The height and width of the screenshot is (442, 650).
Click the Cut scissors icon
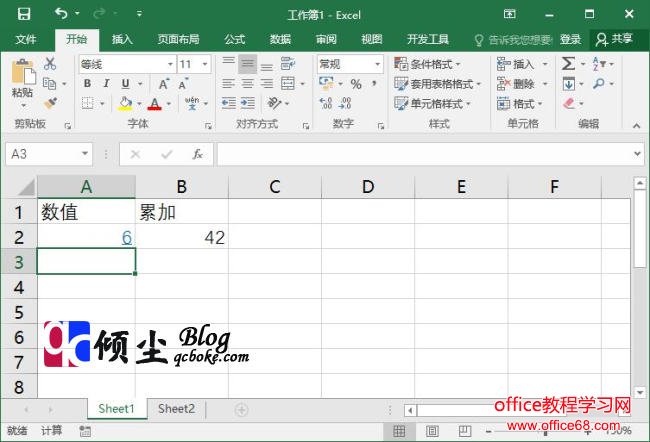pyautogui.click(x=50, y=64)
